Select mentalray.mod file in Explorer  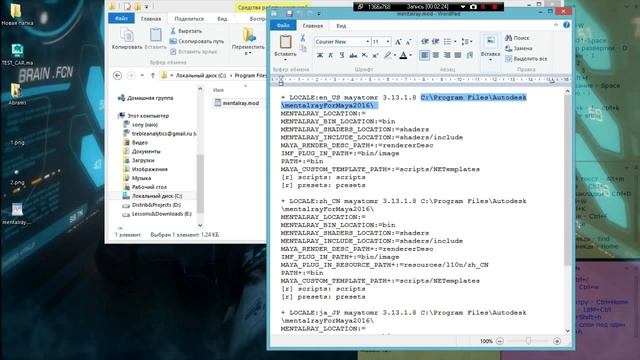click(x=237, y=103)
